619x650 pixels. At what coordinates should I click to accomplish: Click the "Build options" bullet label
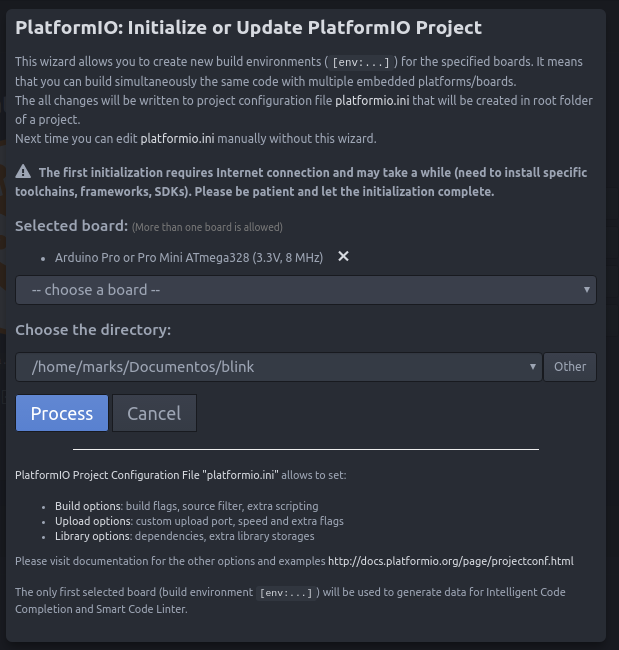(88, 506)
